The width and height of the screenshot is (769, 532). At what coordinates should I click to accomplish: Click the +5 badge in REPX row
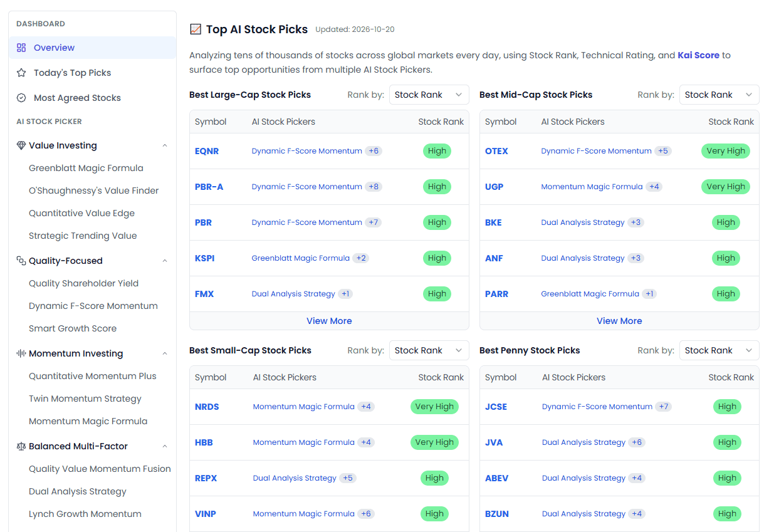click(348, 478)
